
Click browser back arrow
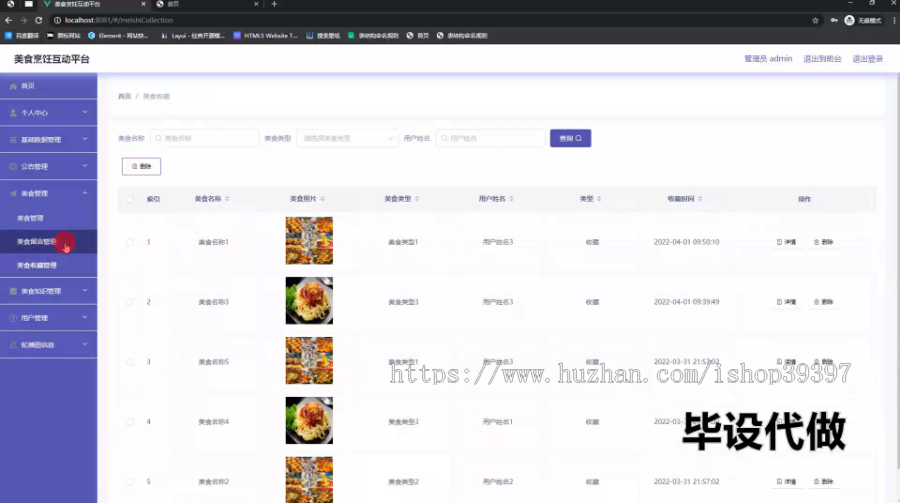pyautogui.click(x=9, y=20)
